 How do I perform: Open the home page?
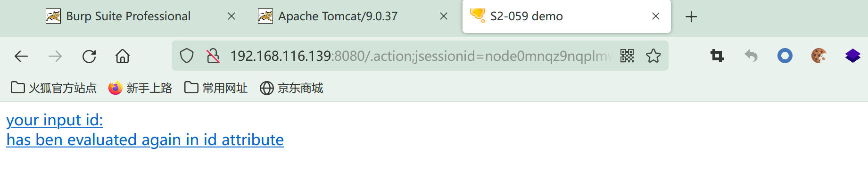pos(123,56)
